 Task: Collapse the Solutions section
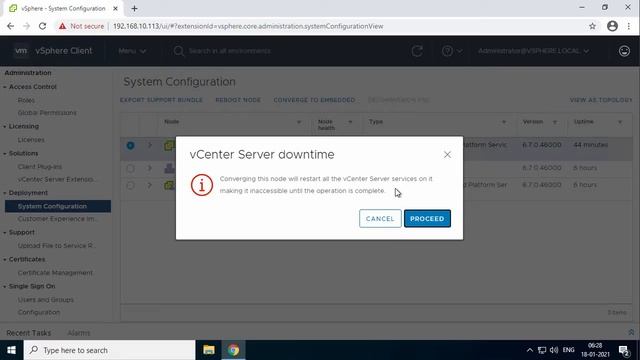pos(5,153)
